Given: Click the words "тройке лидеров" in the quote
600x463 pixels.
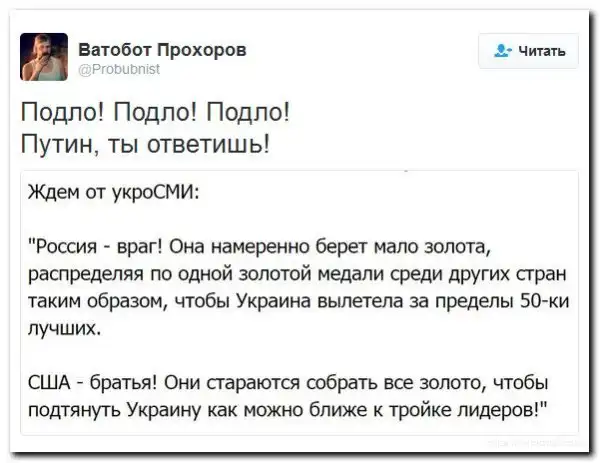Looking at the screenshot, I should click(482, 409).
